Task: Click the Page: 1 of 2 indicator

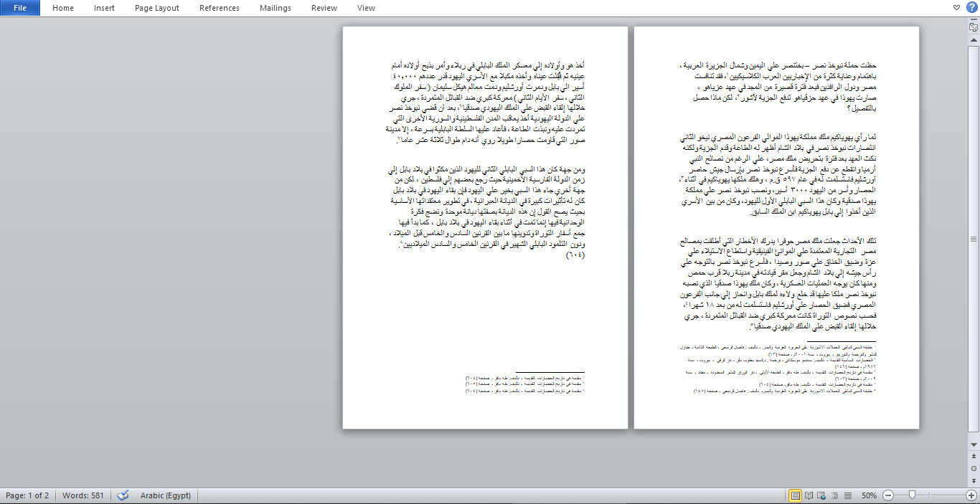Action: click(x=28, y=495)
